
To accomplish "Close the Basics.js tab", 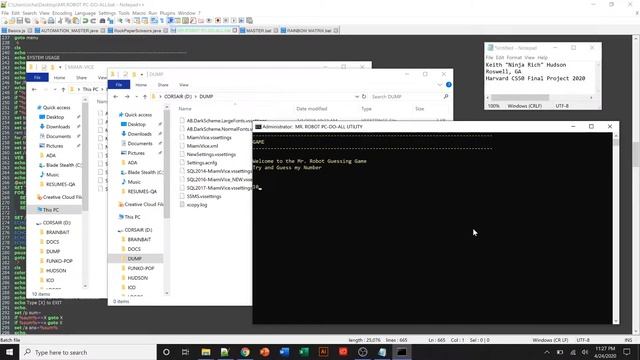I will click(x=30, y=31).
